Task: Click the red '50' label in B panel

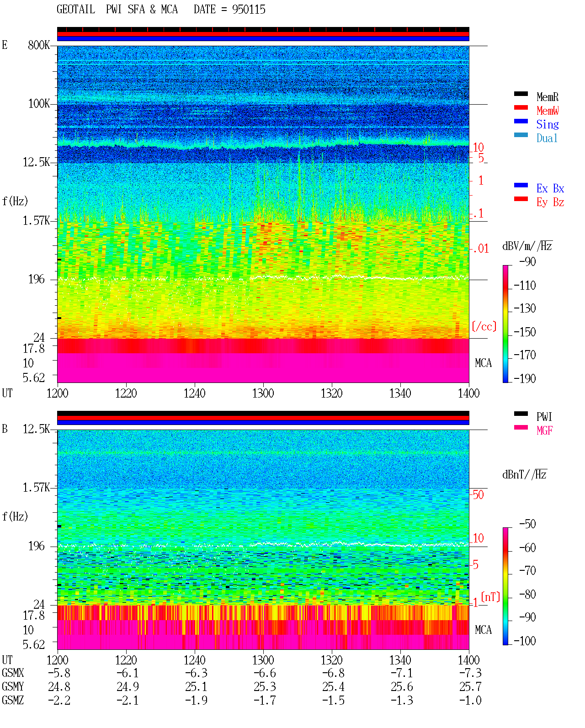Action: pos(478,494)
